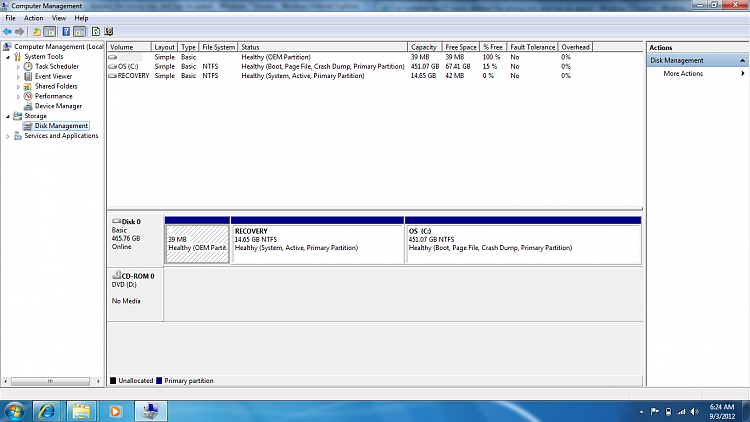Collapse the System Tools tree node
Screen dimensions: 750x422
tap(8, 57)
